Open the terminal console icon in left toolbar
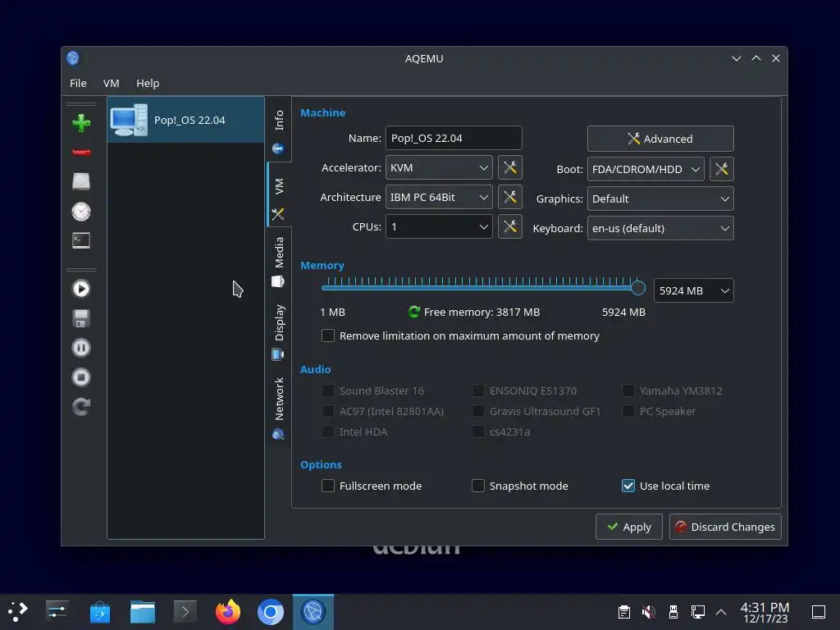The height and width of the screenshot is (630, 840). (81, 240)
